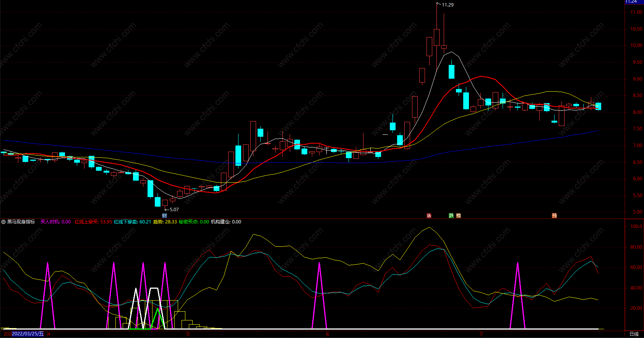Click the green 跌 event marker
Screen dimensions: 644x338
(x=451, y=216)
